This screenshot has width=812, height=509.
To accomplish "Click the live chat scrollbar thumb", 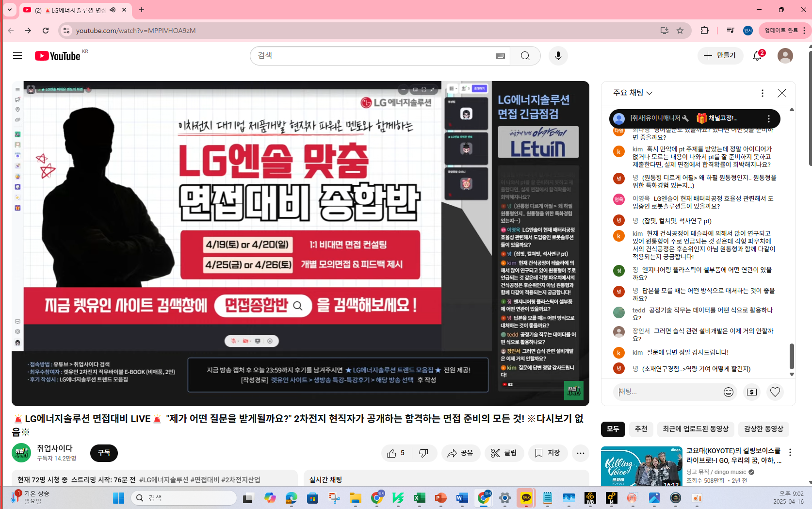I will click(x=792, y=356).
